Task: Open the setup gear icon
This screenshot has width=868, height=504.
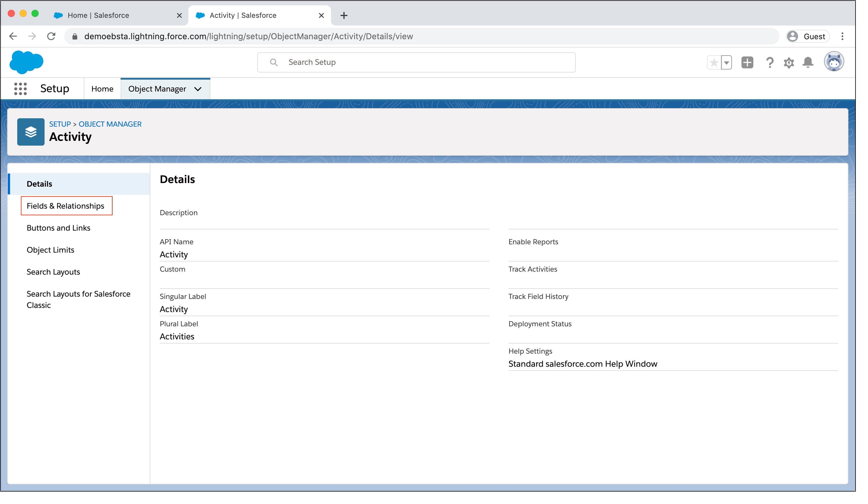Action: (x=789, y=63)
